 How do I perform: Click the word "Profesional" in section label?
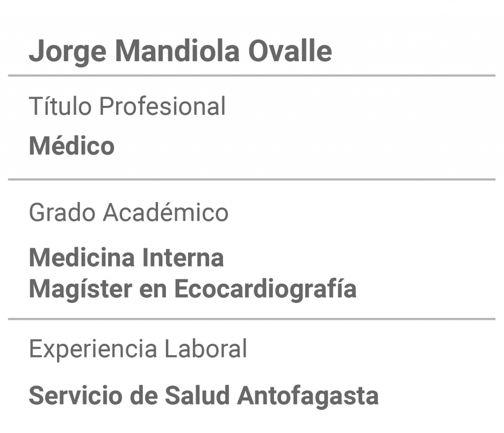pyautogui.click(x=162, y=106)
